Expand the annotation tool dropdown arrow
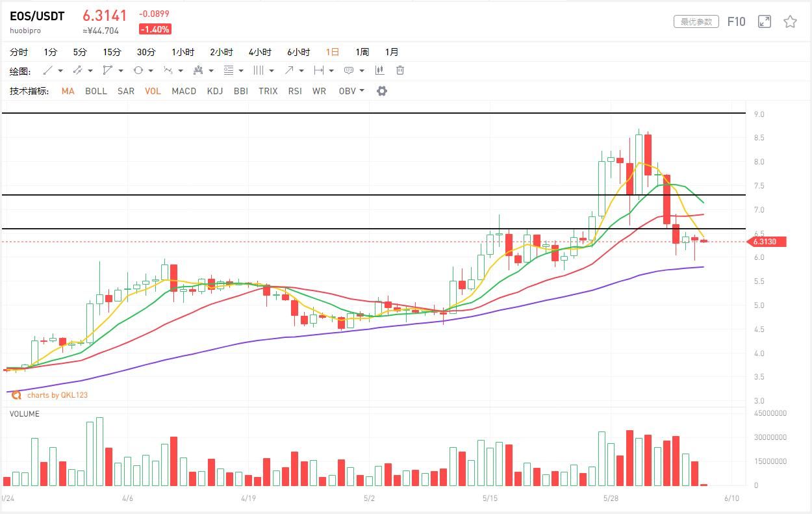812x514 pixels. [362, 71]
